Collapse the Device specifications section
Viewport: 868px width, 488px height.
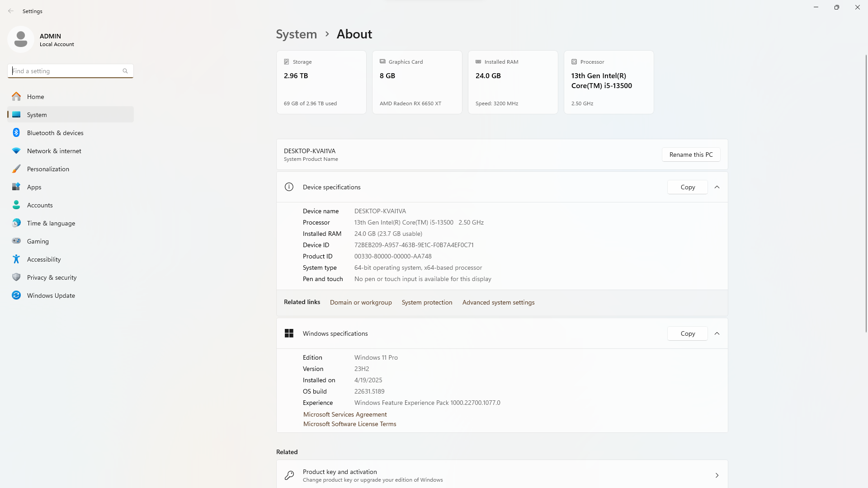click(x=717, y=187)
